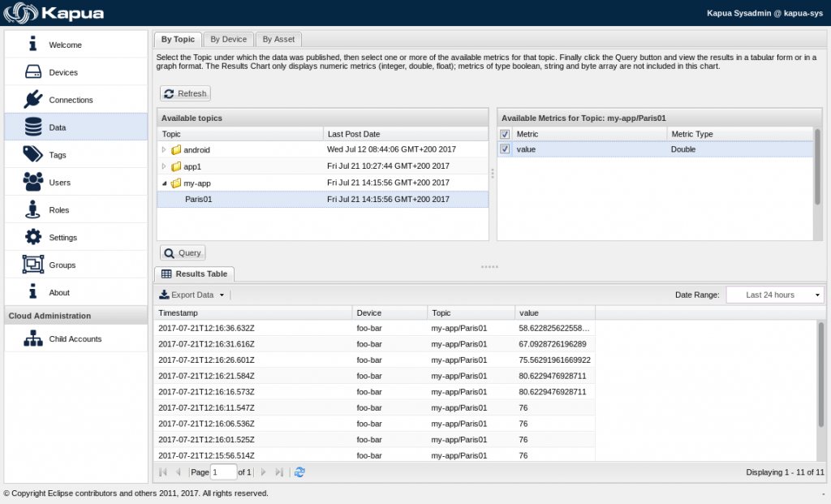Screen dimensions: 831x504
Task: Click the Double metric type cell
Action: click(739, 149)
